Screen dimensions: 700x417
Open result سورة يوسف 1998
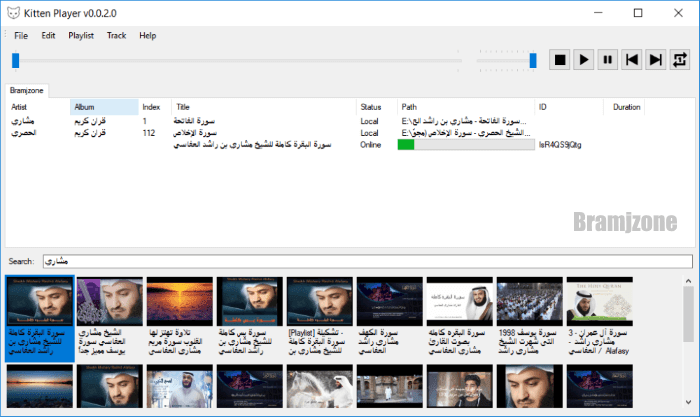[x=529, y=316]
